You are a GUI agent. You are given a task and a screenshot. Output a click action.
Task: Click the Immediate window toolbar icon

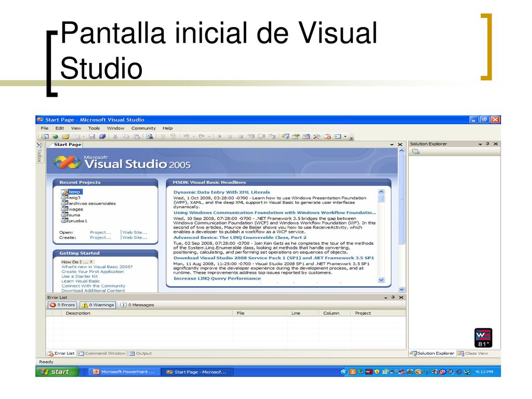click(338, 137)
